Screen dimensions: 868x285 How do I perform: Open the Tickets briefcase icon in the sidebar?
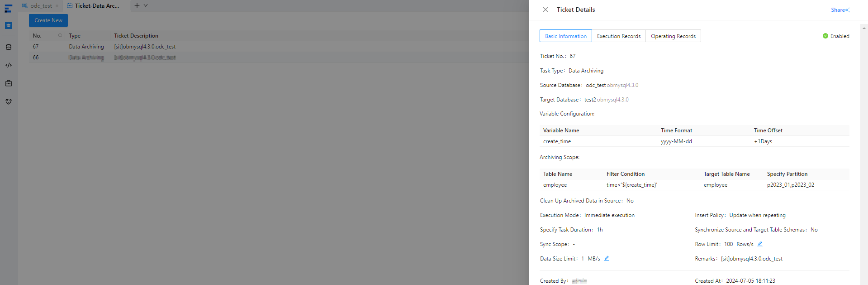click(9, 83)
